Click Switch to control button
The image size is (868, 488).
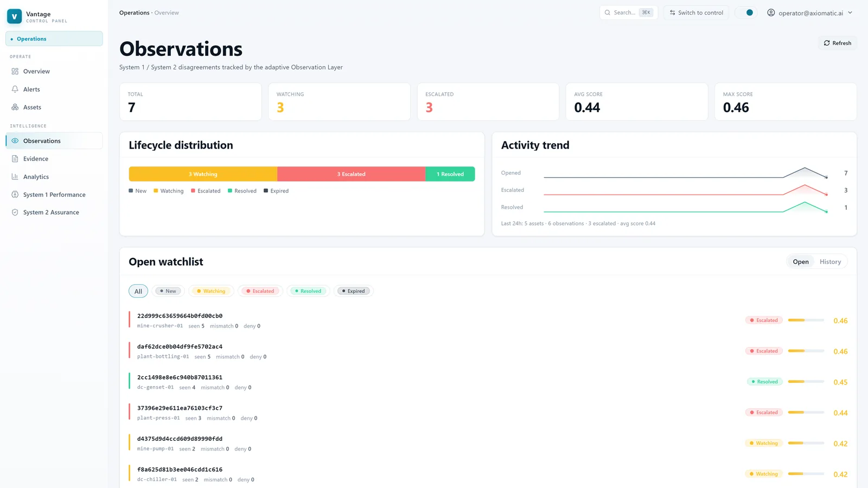point(696,12)
